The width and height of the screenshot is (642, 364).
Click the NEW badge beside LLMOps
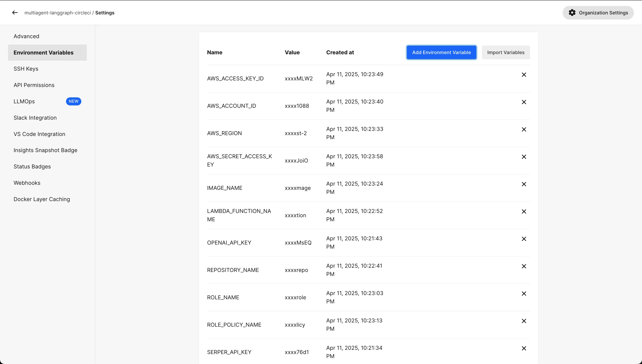pyautogui.click(x=73, y=101)
